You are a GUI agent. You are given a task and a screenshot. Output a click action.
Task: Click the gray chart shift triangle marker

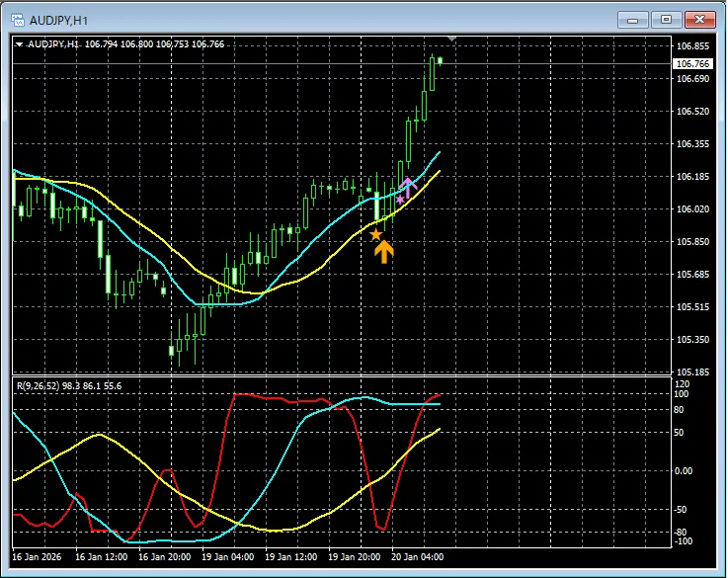point(451,40)
